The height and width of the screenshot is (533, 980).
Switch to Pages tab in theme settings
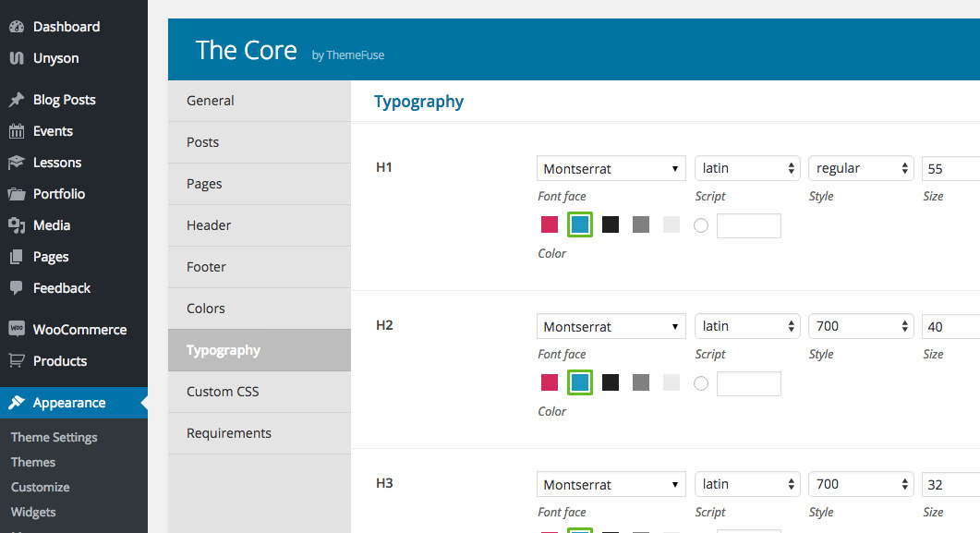260,184
